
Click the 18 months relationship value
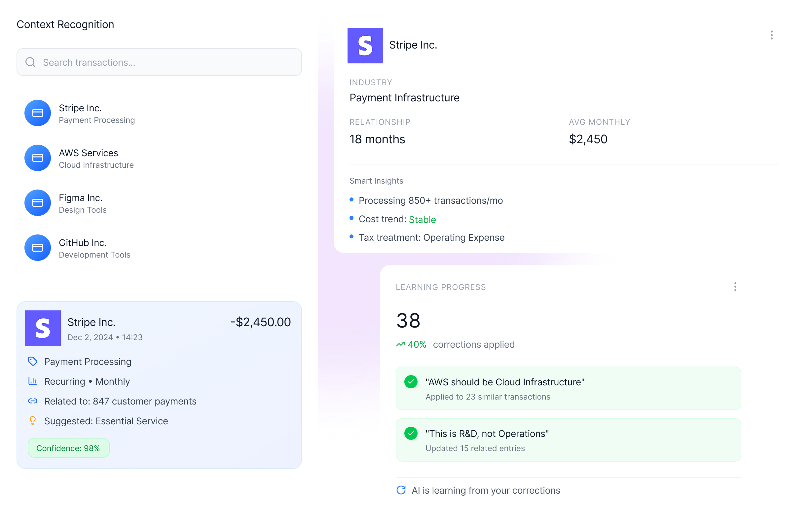pyautogui.click(x=377, y=139)
